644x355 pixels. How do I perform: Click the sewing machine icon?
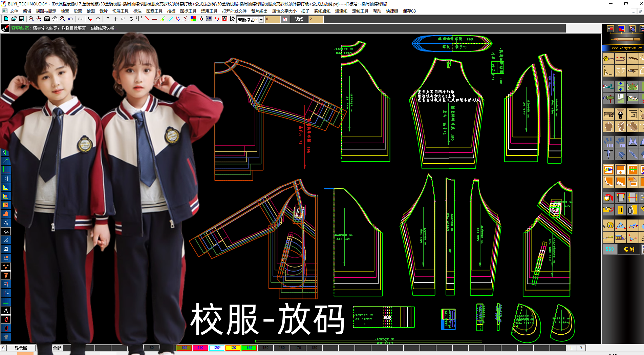coord(608,114)
